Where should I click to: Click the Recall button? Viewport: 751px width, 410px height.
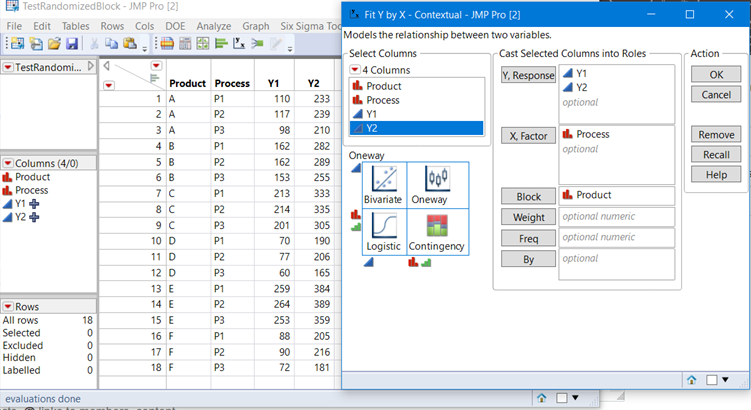pyautogui.click(x=716, y=155)
